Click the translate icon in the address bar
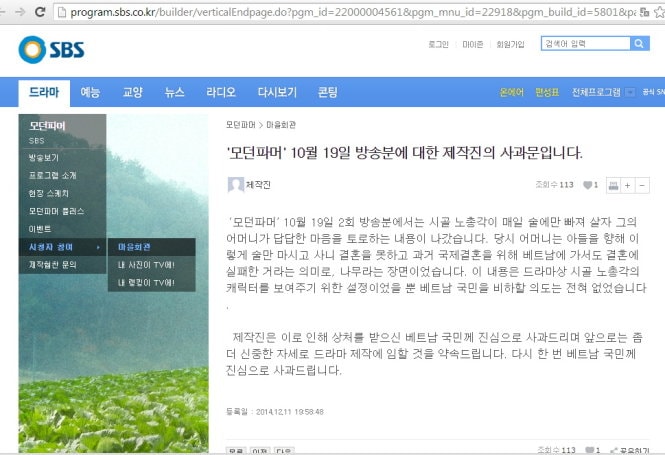The width and height of the screenshot is (665, 455). click(645, 12)
